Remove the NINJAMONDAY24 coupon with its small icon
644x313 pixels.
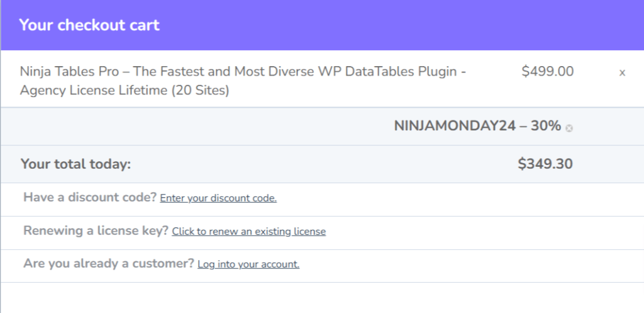click(x=569, y=128)
